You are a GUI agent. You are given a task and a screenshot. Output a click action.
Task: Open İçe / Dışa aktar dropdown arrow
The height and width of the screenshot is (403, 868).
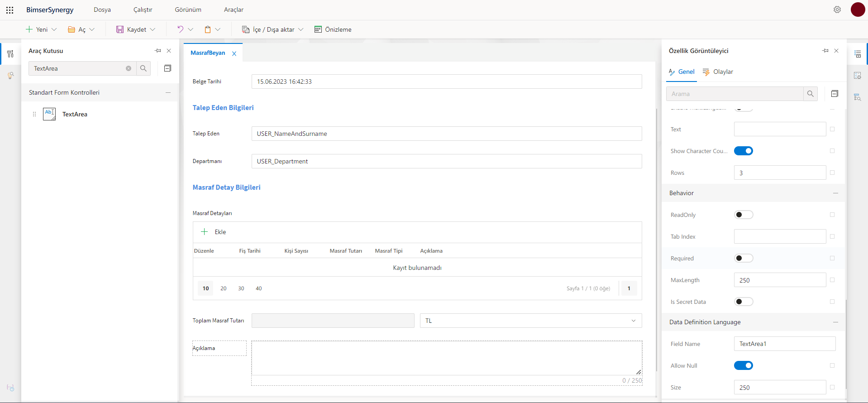(x=300, y=29)
